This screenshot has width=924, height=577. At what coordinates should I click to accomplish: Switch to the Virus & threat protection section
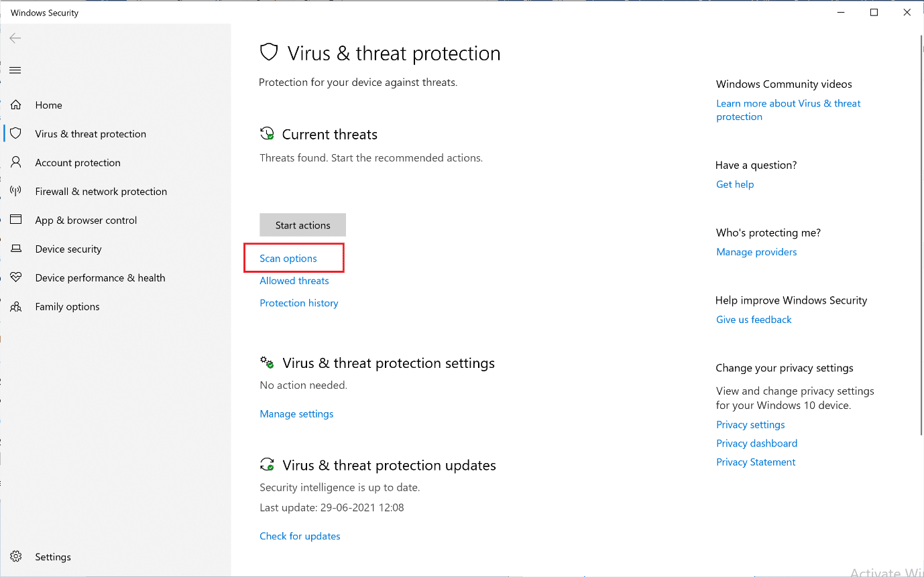click(91, 133)
